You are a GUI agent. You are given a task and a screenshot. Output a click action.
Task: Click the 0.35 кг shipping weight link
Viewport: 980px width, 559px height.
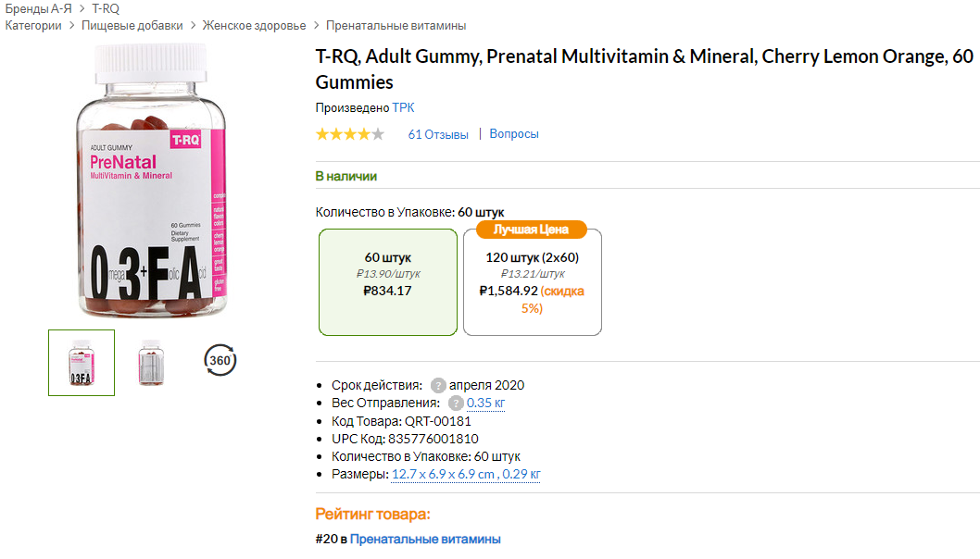[x=485, y=404]
